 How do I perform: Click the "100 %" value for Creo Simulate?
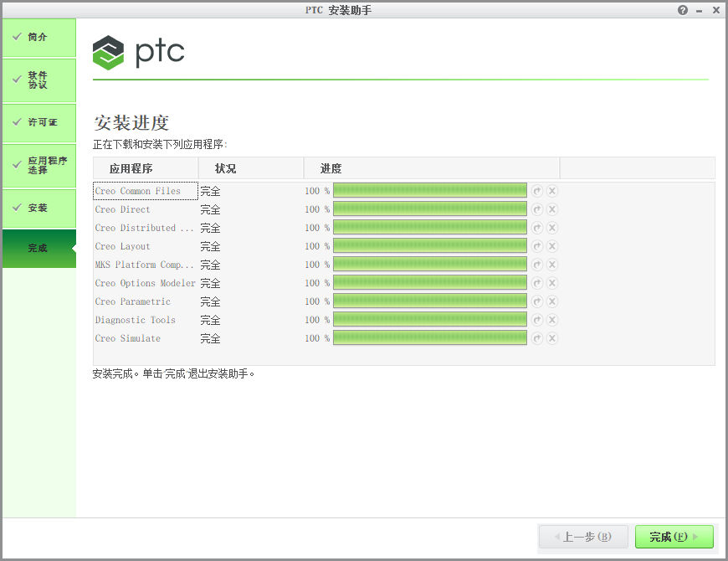coord(317,338)
